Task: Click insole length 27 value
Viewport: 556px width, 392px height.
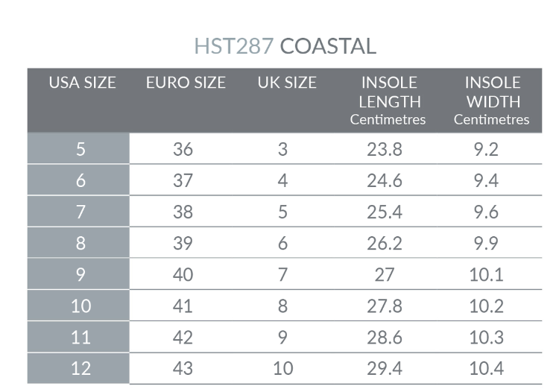Action: (x=385, y=274)
